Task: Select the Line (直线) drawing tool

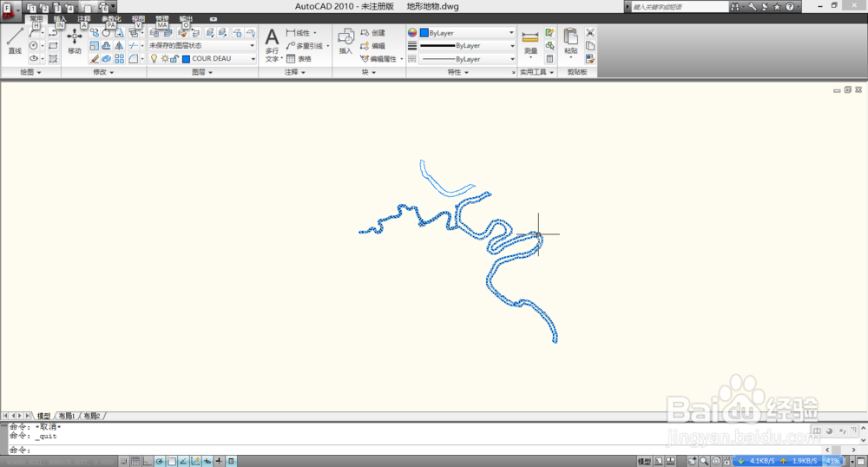Action: [x=15, y=41]
